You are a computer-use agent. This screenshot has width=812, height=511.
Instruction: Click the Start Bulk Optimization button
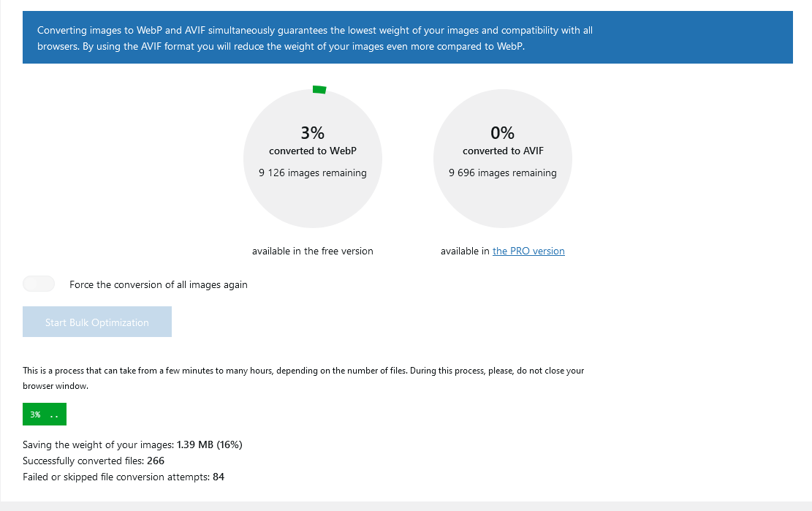[x=96, y=322]
